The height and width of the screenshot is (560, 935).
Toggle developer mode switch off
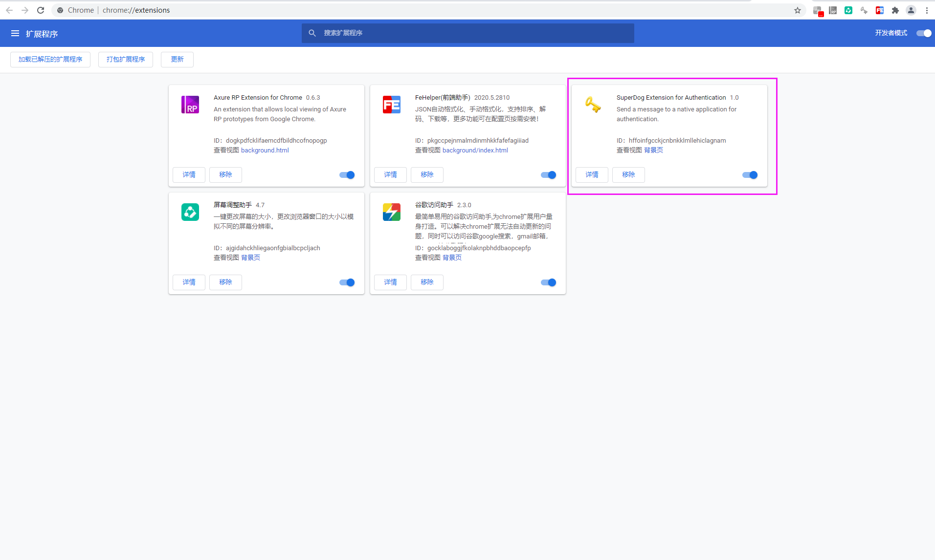(924, 33)
